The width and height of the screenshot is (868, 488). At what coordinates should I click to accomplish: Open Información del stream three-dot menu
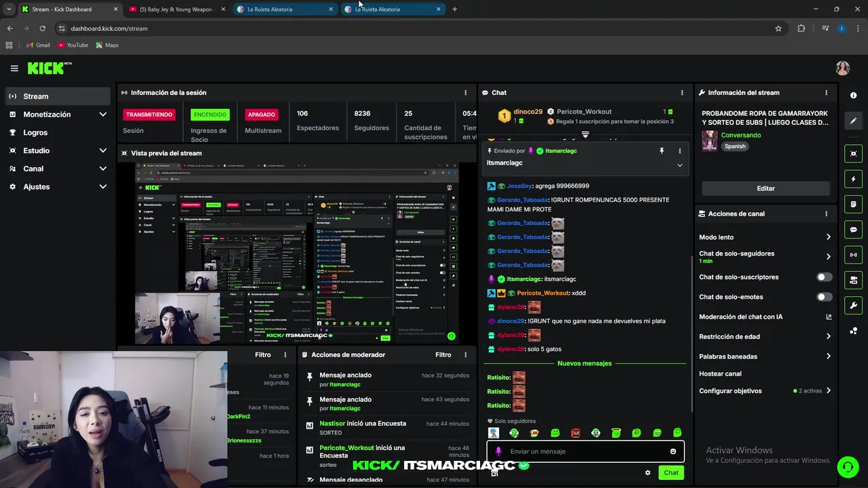pyautogui.click(x=826, y=93)
